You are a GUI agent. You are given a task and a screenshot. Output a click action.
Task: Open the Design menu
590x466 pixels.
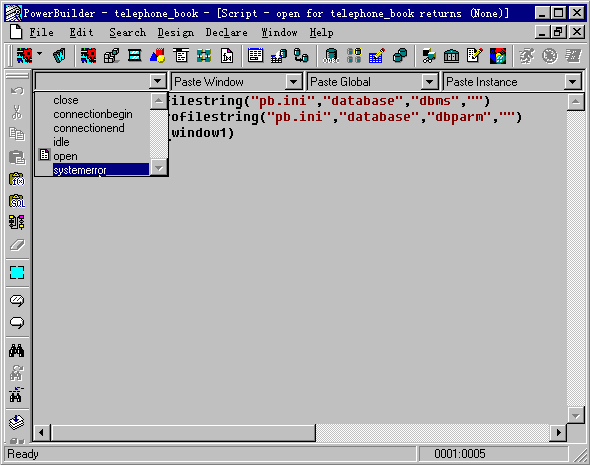point(176,33)
